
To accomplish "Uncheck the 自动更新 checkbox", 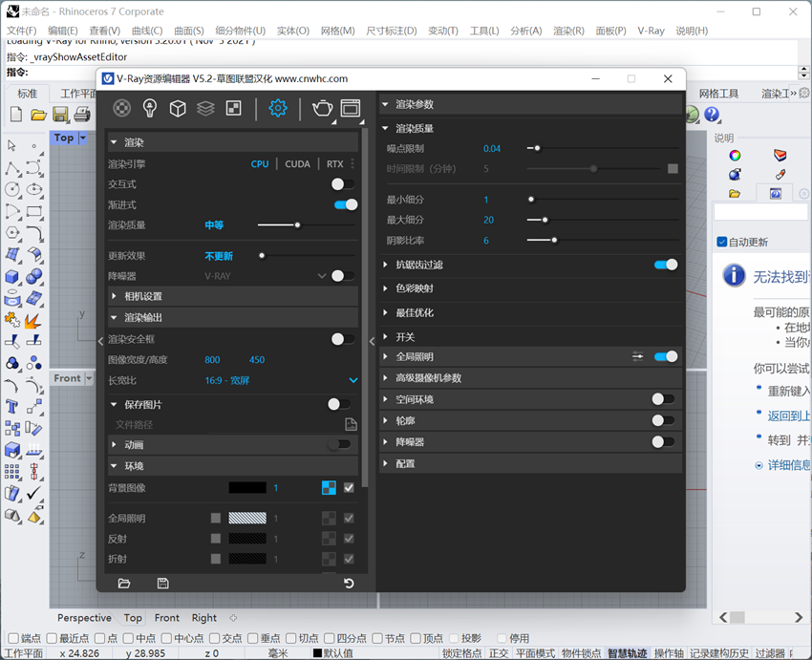I will [x=722, y=242].
